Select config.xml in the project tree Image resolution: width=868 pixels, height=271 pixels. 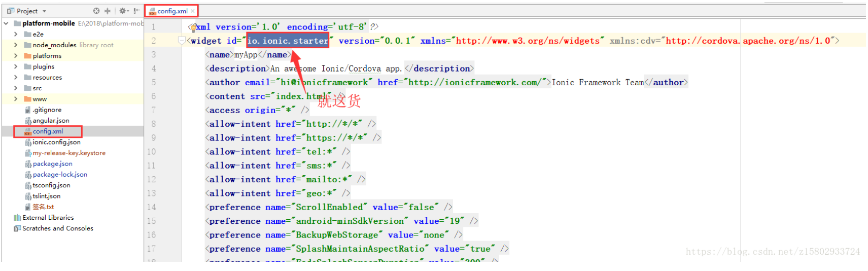coord(48,131)
